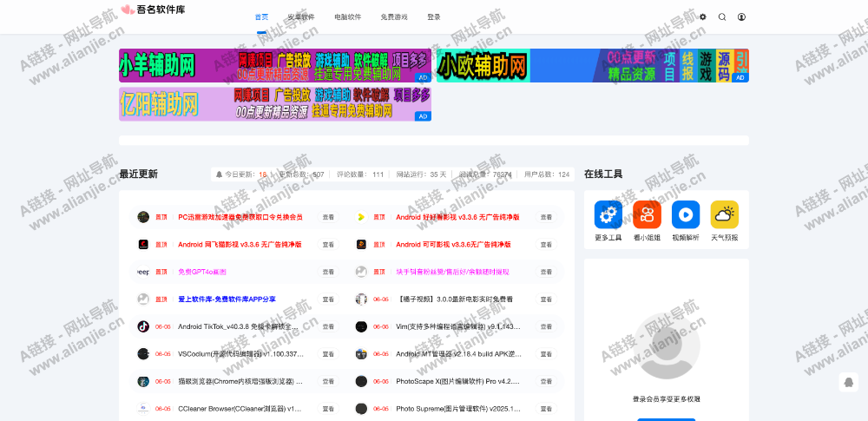Screen dimensions: 868x421
Task: Open the settings gear in header
Action: pos(703,17)
